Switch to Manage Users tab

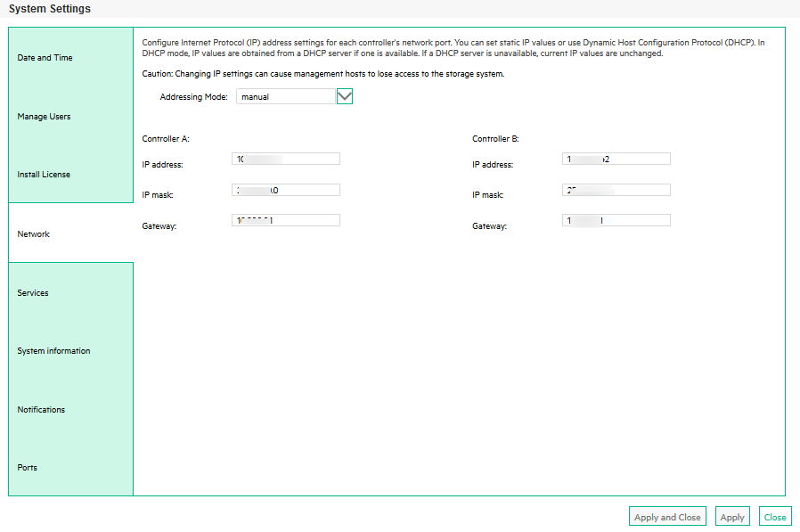(44, 117)
